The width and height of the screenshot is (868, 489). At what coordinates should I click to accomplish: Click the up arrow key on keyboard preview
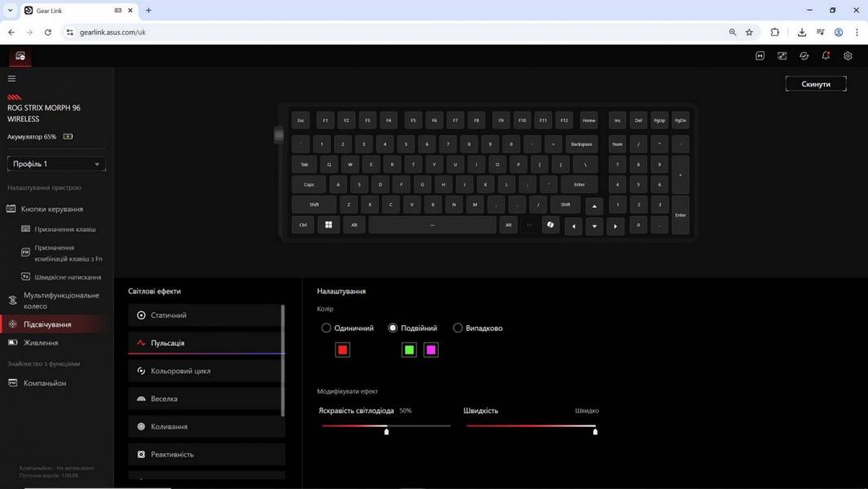[x=594, y=206]
